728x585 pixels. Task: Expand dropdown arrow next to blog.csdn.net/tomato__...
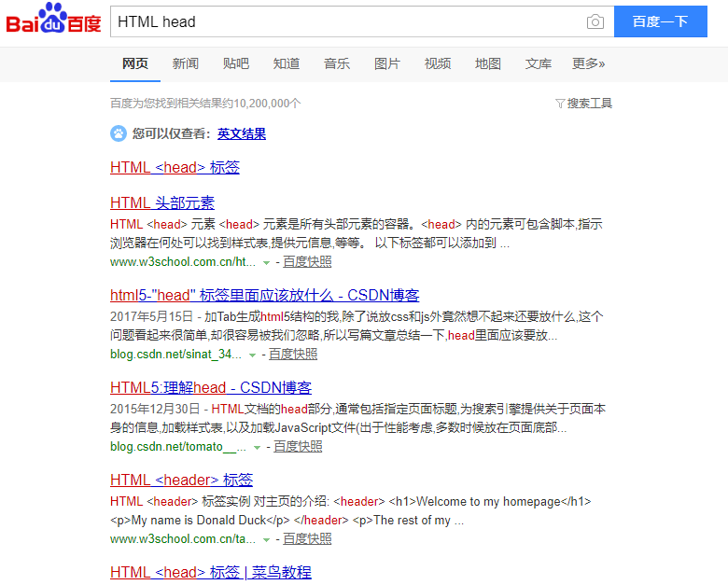tap(257, 448)
